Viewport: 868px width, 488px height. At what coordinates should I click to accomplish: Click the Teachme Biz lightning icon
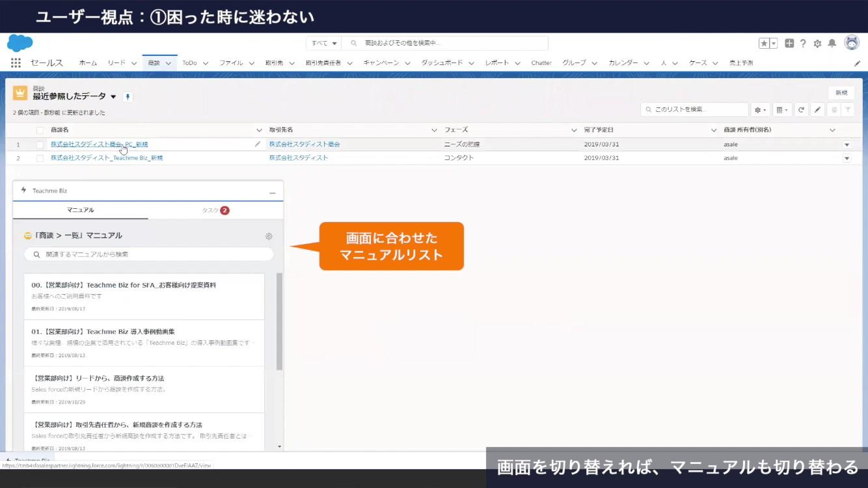click(x=24, y=191)
